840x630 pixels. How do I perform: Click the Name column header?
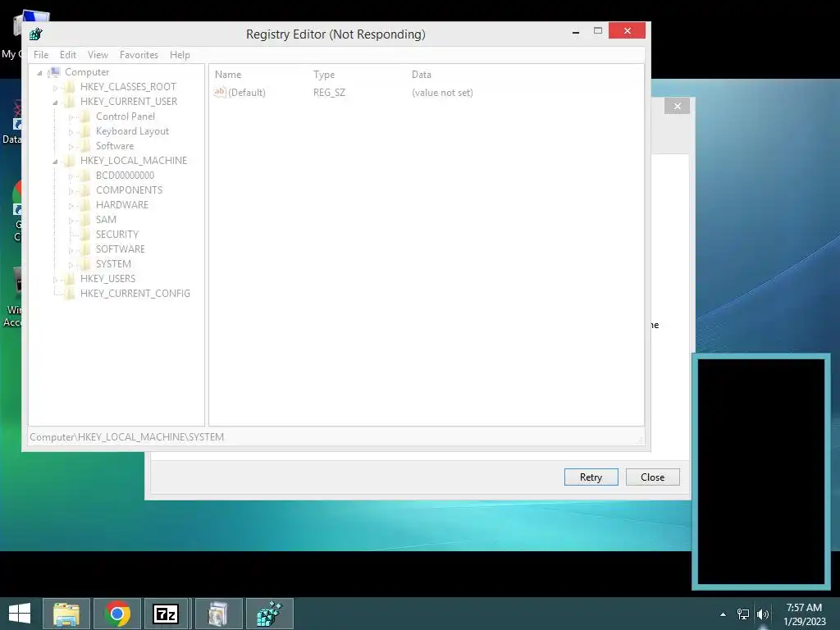tap(228, 75)
